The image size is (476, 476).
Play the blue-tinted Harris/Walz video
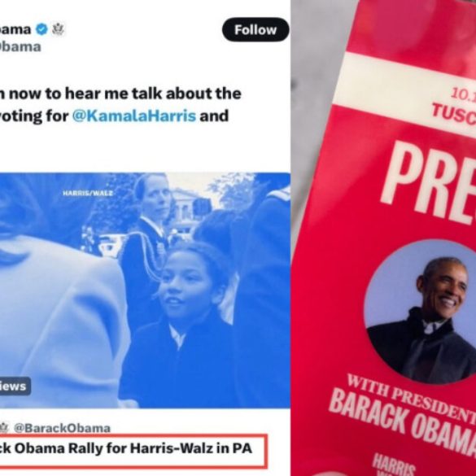pyautogui.click(x=145, y=290)
